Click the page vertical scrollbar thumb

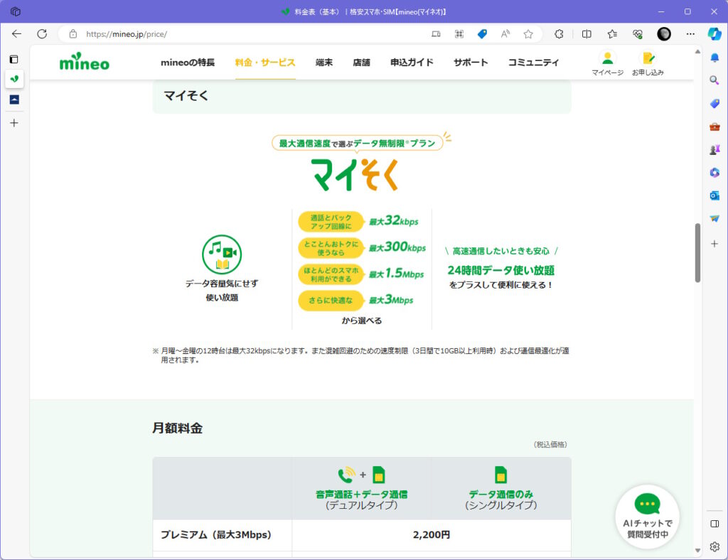point(697,253)
